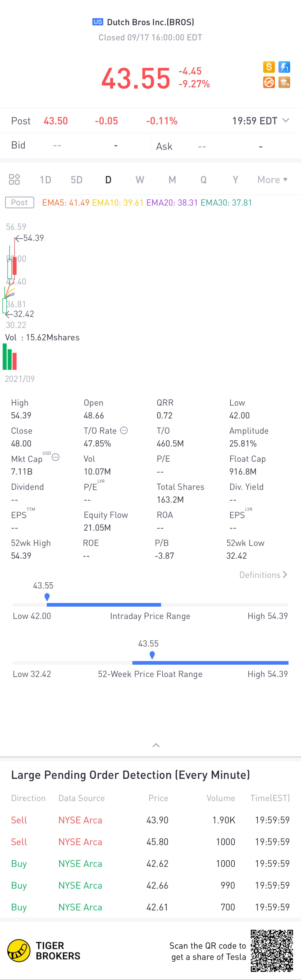Open the Definitions link

263,575
